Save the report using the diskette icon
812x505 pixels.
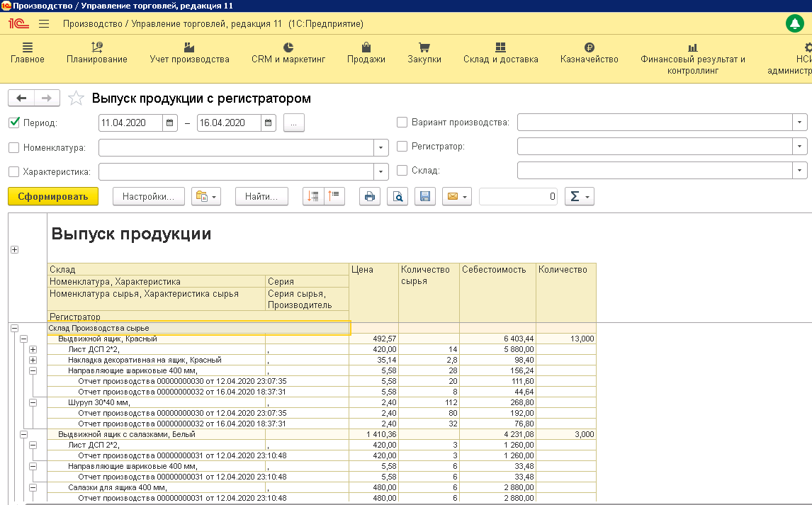(x=425, y=197)
